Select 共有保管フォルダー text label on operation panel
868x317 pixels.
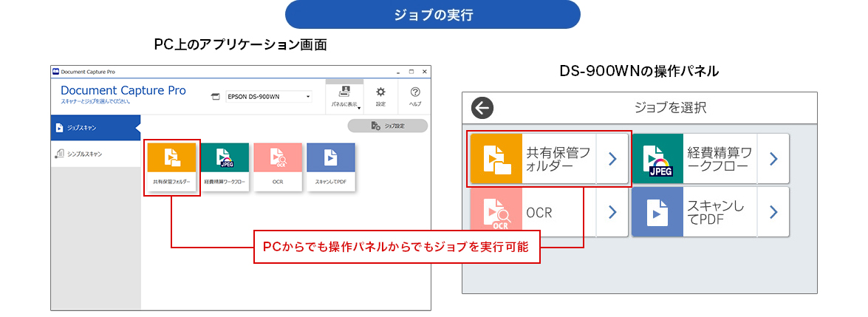coord(559,158)
